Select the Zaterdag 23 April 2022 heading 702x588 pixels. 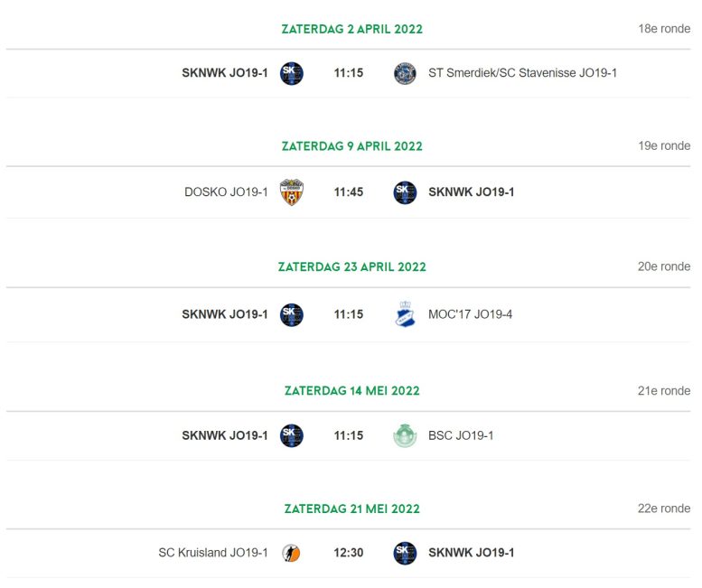click(351, 266)
